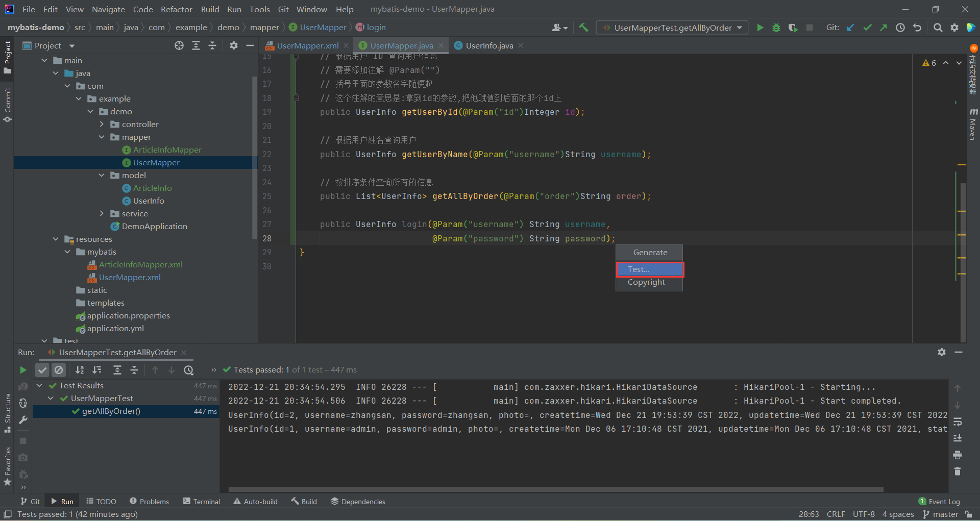This screenshot has width=980, height=521.
Task: Select Test... in Generate popup
Action: (649, 269)
